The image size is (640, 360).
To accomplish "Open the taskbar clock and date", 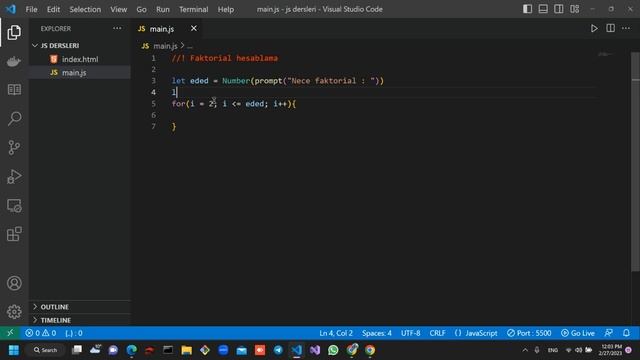I will click(x=610, y=350).
